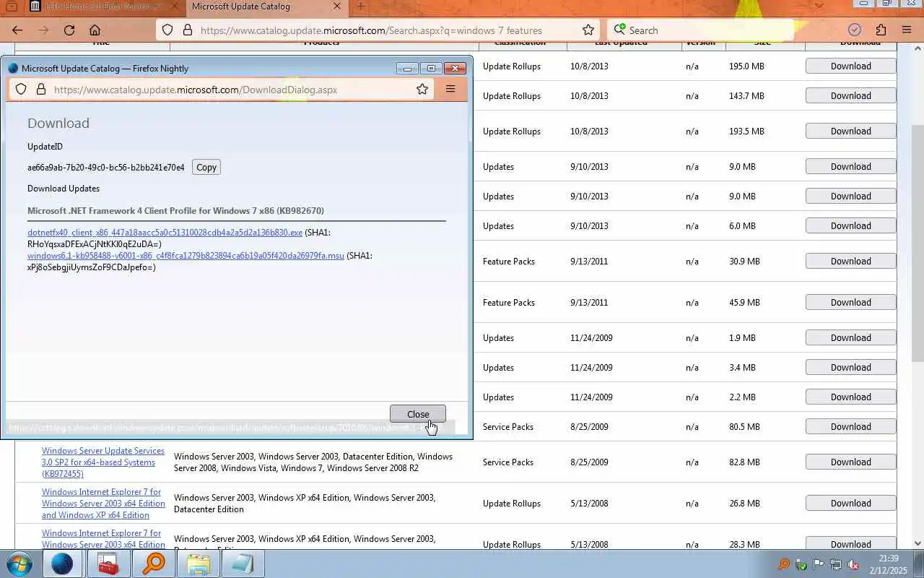The image size is (924, 578).
Task: Open the popup window's hamburger menu
Action: coord(450,90)
